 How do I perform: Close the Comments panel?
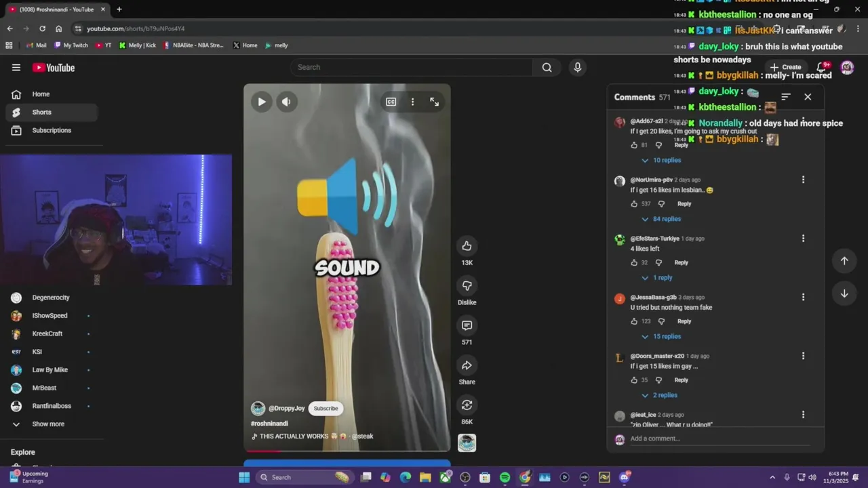click(x=808, y=97)
